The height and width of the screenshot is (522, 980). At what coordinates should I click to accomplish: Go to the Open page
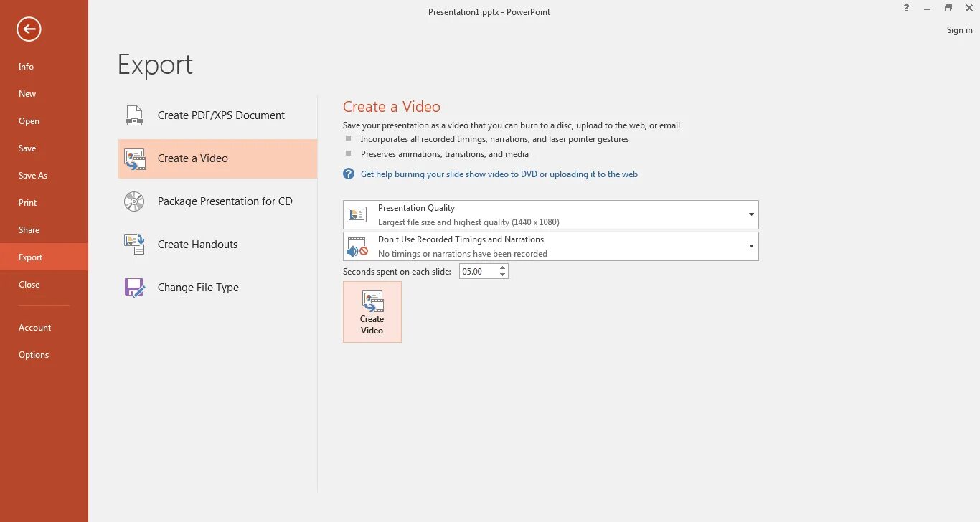pyautogui.click(x=44, y=121)
